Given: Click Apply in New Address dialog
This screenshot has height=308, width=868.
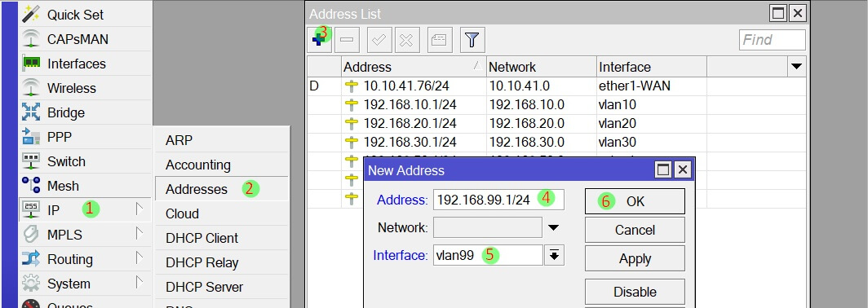Looking at the screenshot, I should pos(635,258).
